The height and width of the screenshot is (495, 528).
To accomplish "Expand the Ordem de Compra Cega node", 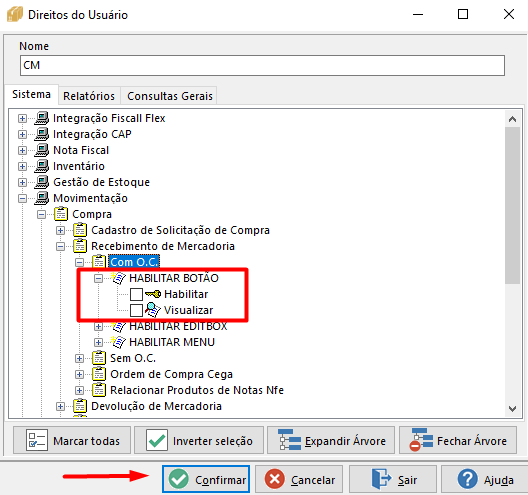I will pos(79,374).
